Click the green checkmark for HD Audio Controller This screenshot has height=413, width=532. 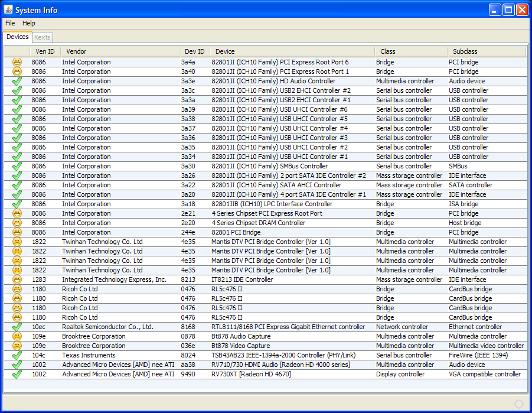[17, 81]
